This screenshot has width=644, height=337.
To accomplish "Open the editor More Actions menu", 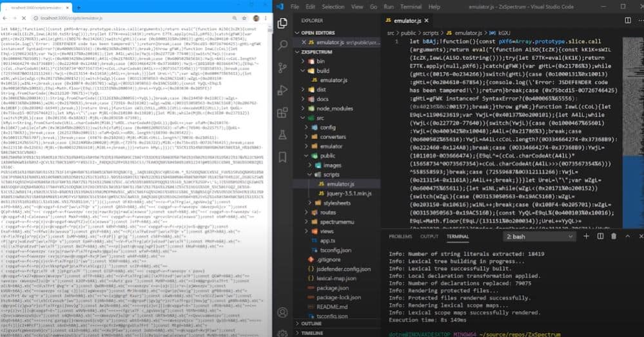I will point(641,20).
